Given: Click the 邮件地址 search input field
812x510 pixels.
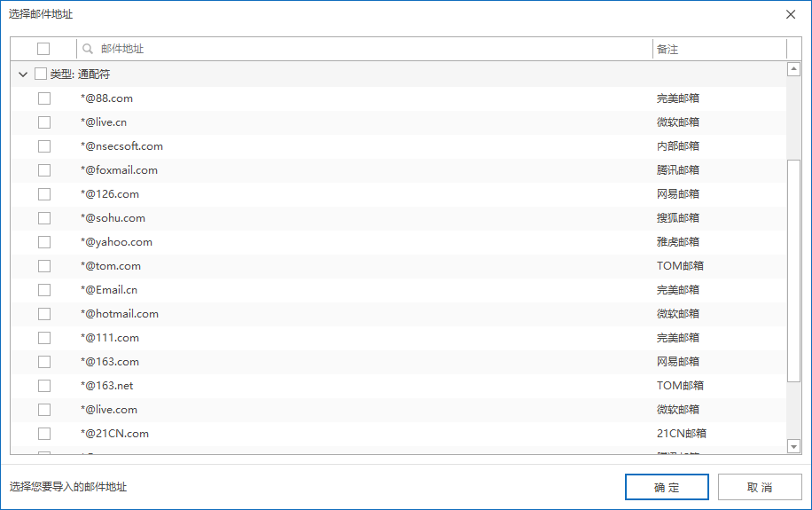Looking at the screenshot, I should tap(364, 49).
